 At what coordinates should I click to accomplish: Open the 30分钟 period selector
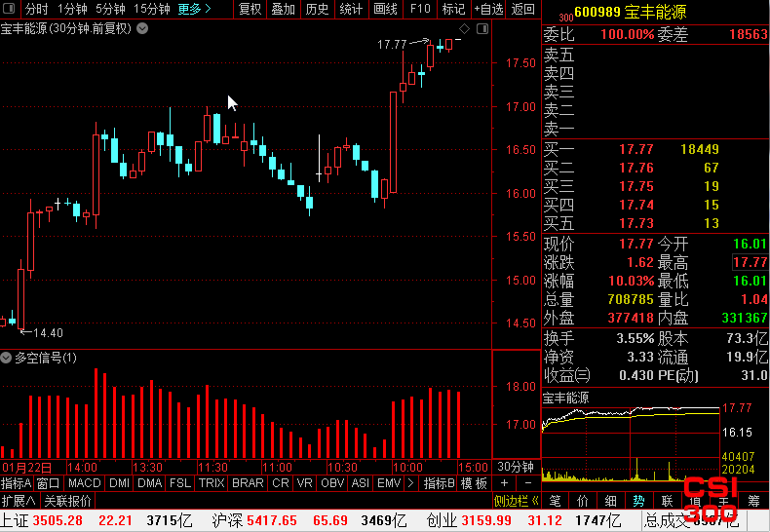point(516,467)
